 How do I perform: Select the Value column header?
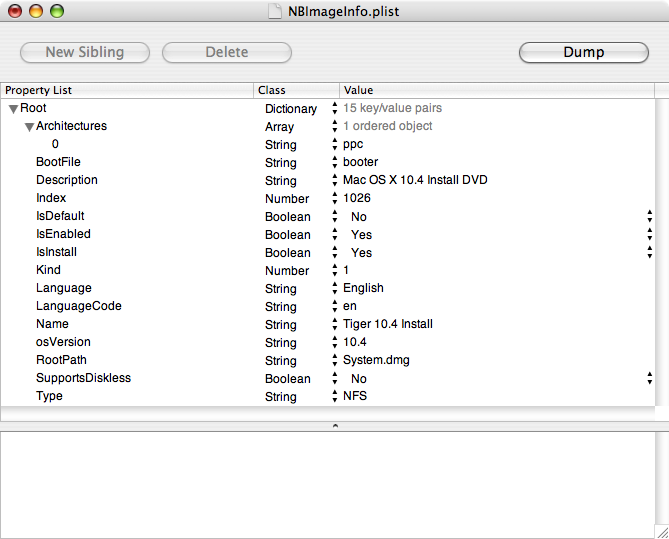click(497, 90)
